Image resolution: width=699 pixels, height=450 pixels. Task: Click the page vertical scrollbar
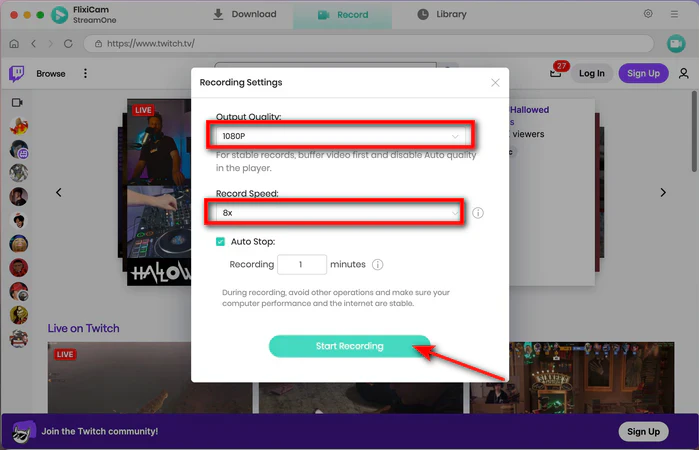[694, 131]
